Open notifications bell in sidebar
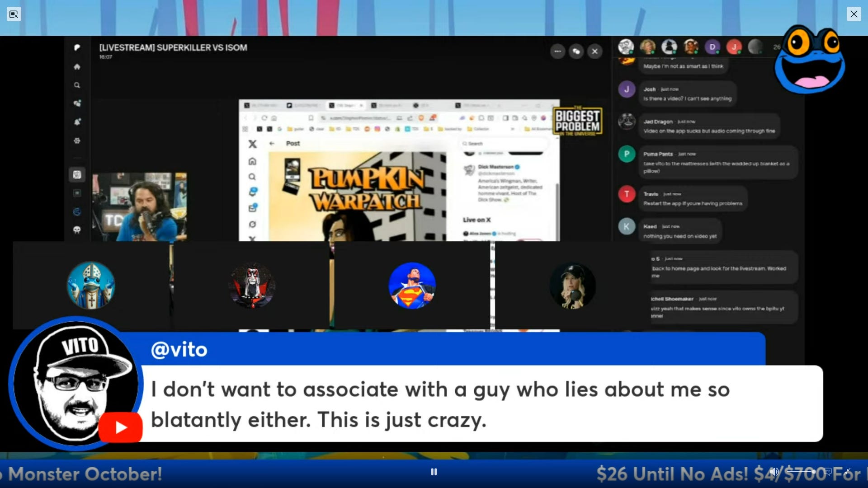The image size is (868, 488). [x=77, y=122]
